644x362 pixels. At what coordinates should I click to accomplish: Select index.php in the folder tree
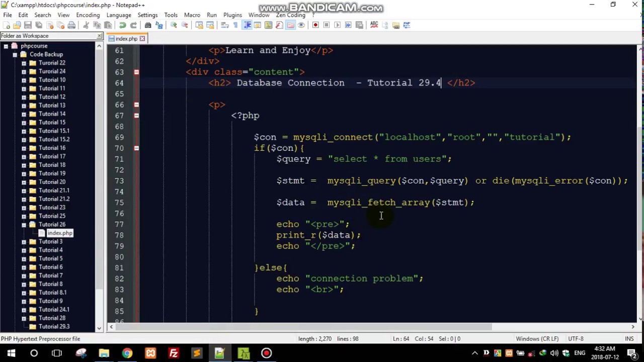[x=60, y=233]
